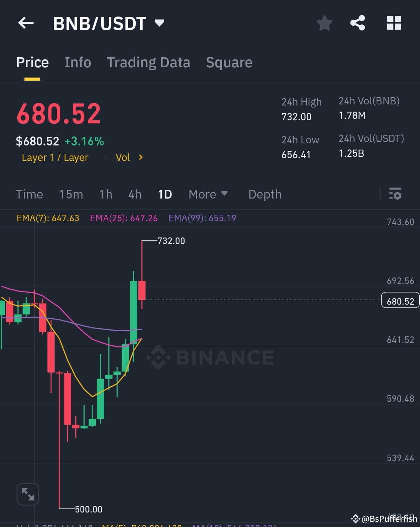This screenshot has height=527, width=420.
Task: Open the Square tab
Action: tap(229, 62)
